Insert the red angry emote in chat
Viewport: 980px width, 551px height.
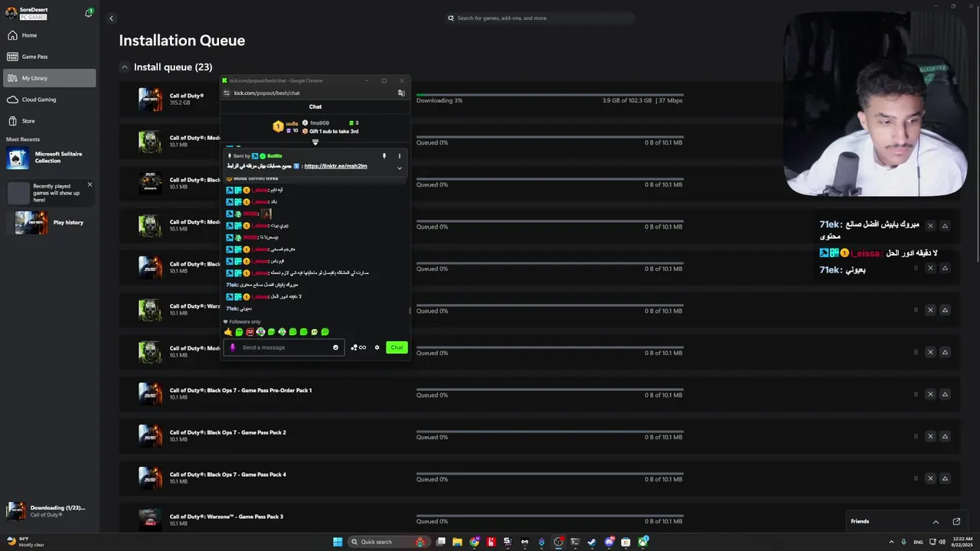pos(250,332)
